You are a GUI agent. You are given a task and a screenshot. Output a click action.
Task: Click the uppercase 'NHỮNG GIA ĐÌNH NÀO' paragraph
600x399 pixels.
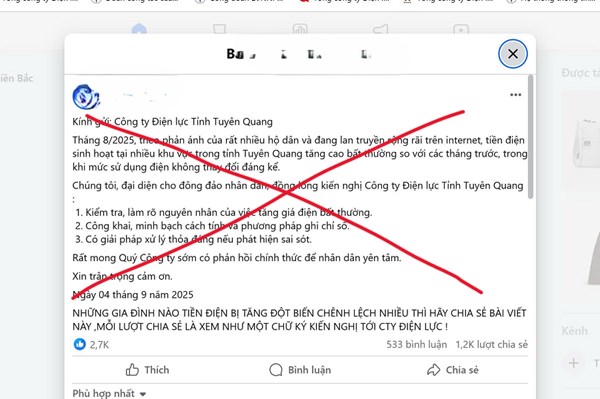click(x=300, y=320)
